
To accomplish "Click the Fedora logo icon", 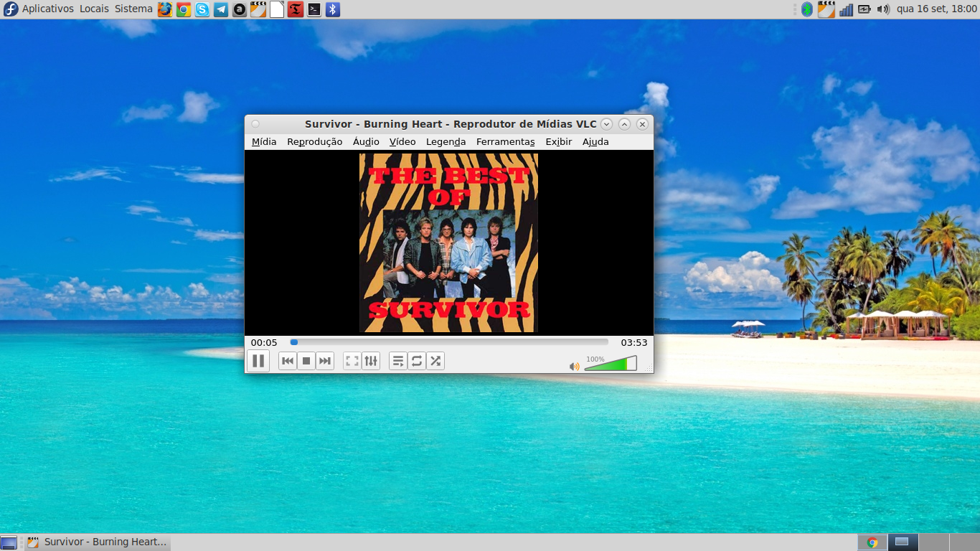I will (11, 9).
